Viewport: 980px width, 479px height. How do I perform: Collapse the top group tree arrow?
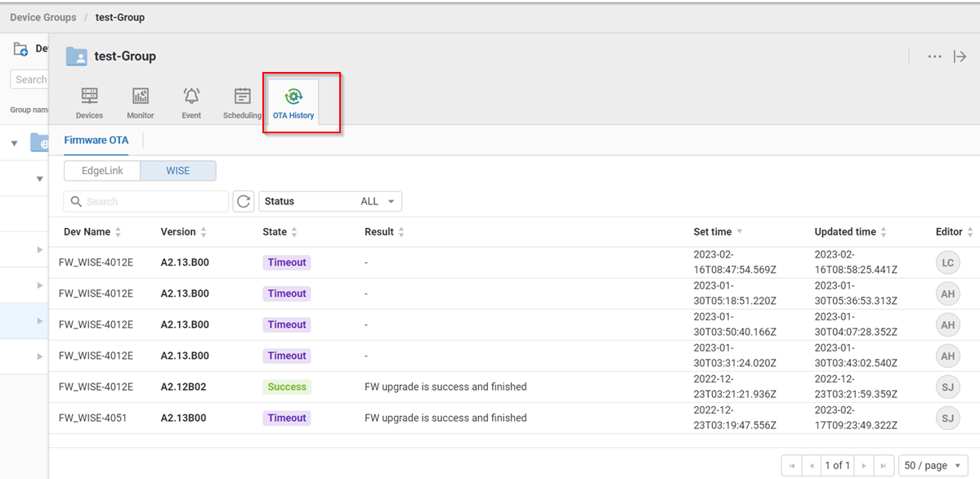pyautogui.click(x=14, y=143)
